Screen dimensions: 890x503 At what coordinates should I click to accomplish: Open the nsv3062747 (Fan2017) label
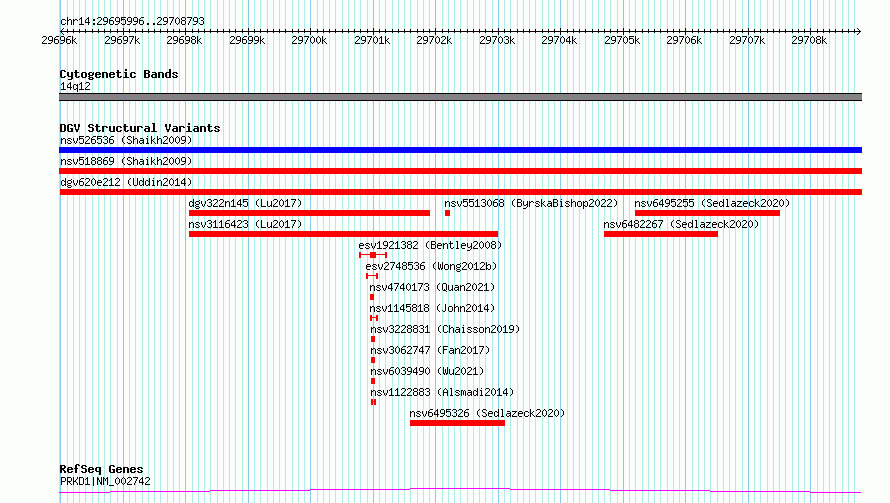point(430,350)
